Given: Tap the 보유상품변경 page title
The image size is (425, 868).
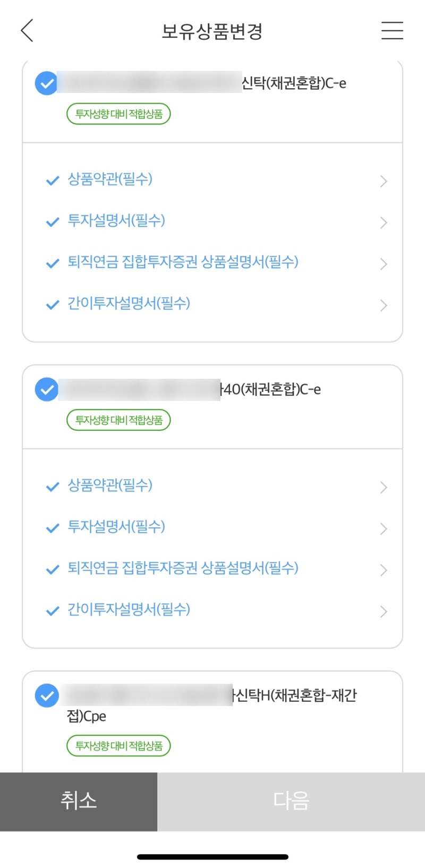Looking at the screenshot, I should pyautogui.click(x=212, y=31).
